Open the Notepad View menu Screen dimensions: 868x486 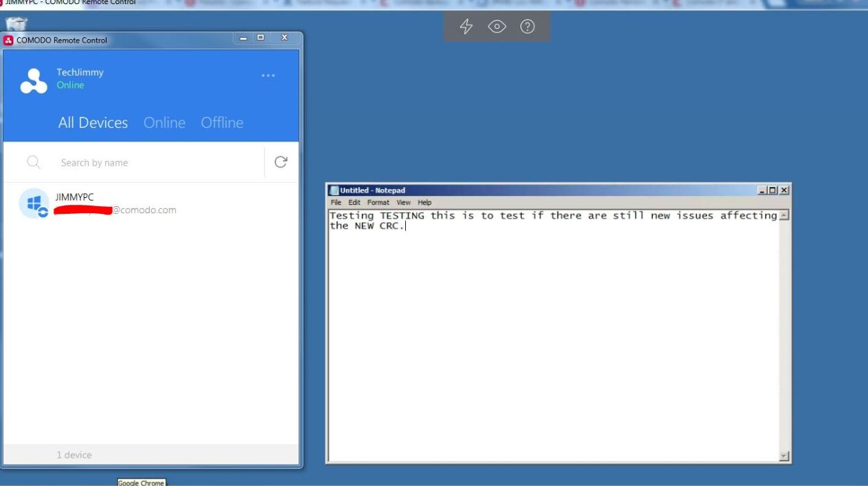click(403, 203)
